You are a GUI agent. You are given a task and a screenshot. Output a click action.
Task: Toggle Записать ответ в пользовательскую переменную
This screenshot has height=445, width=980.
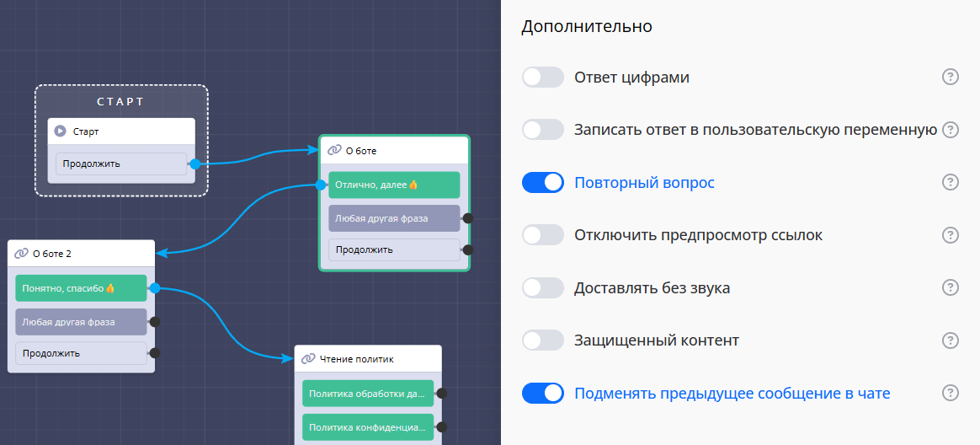point(542,130)
